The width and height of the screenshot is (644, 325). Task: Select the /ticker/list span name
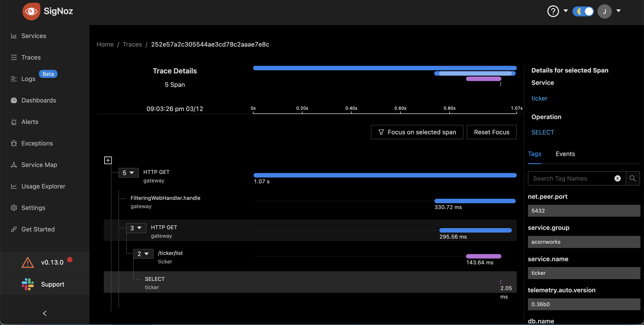[x=170, y=253]
